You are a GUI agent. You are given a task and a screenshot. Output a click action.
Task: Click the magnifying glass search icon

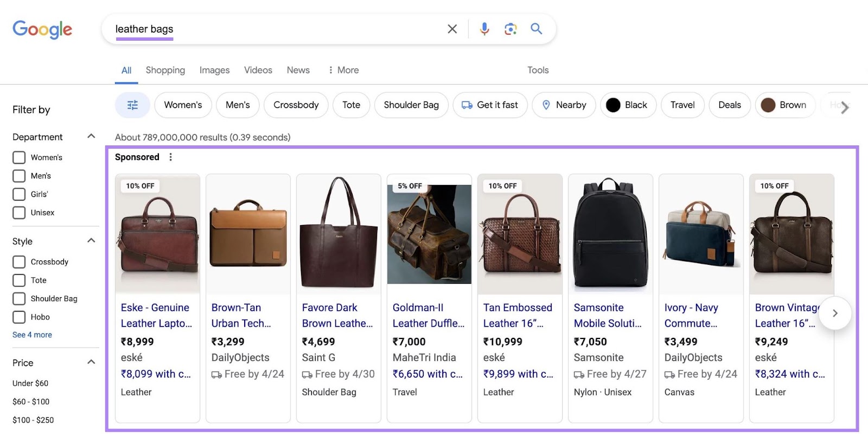[x=537, y=29]
